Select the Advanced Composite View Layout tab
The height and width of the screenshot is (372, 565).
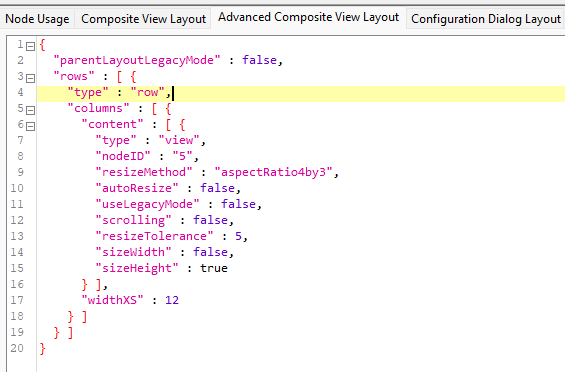[308, 17]
